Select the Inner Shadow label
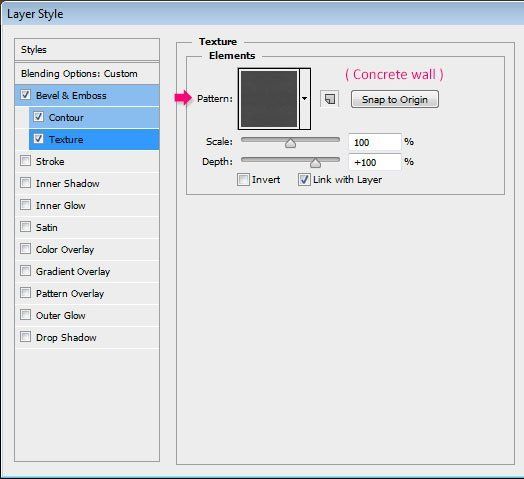Image resolution: width=524 pixels, height=479 pixels. pyautogui.click(x=68, y=184)
